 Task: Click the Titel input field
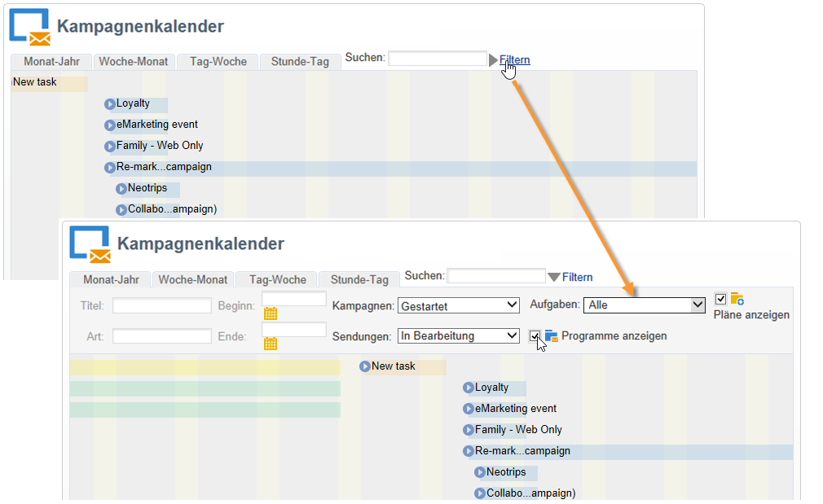162,306
